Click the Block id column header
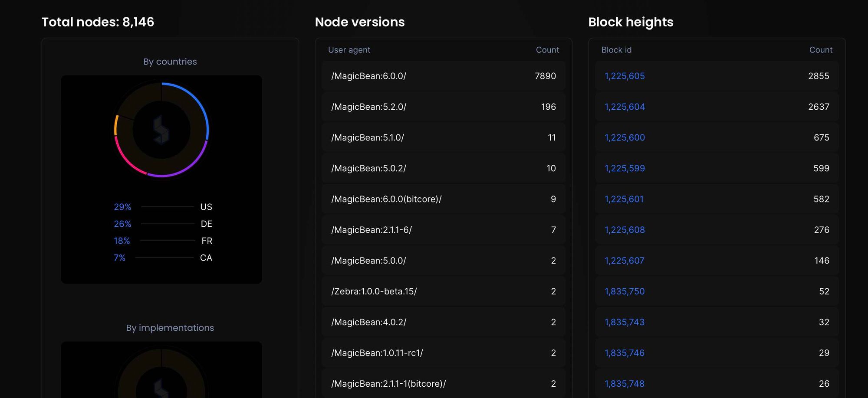The width and height of the screenshot is (868, 398). tap(616, 50)
